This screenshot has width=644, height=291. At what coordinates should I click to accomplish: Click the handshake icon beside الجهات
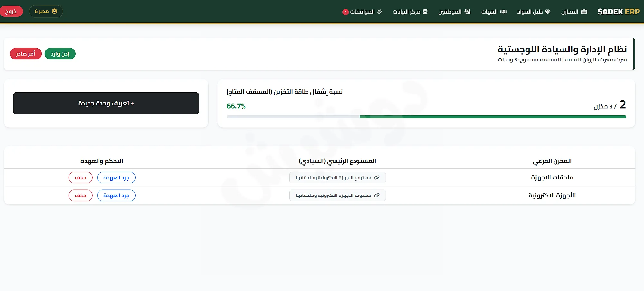click(503, 12)
